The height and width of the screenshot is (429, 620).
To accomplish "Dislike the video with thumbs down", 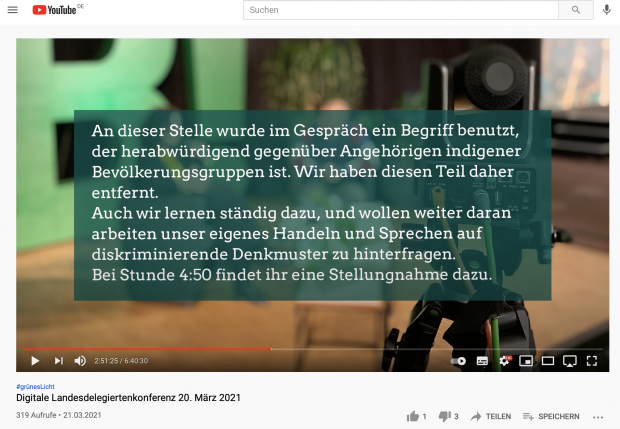I will click(x=447, y=416).
